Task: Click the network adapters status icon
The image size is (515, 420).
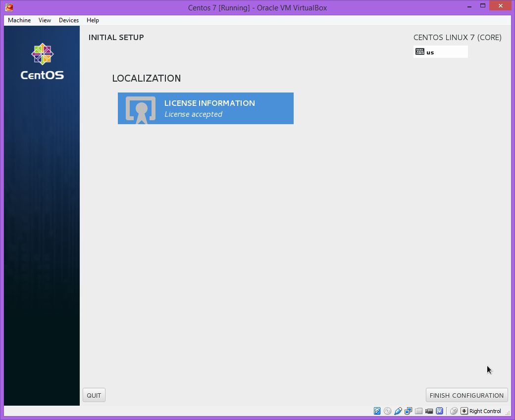Action: (408, 411)
